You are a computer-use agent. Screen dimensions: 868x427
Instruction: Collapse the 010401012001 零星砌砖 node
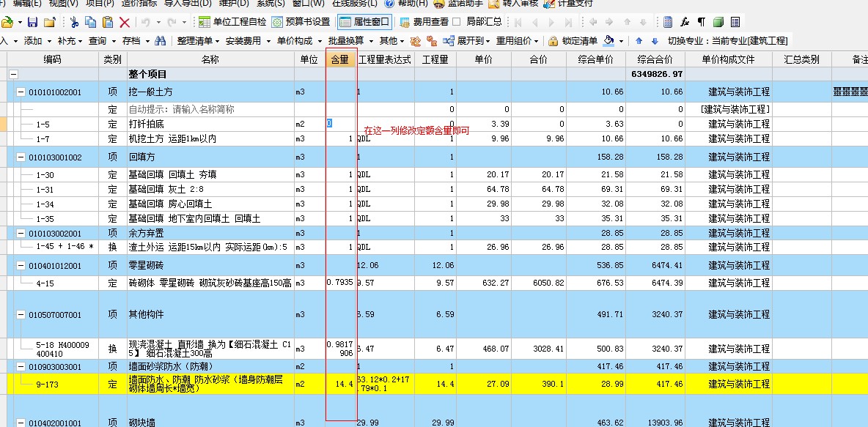(x=21, y=266)
